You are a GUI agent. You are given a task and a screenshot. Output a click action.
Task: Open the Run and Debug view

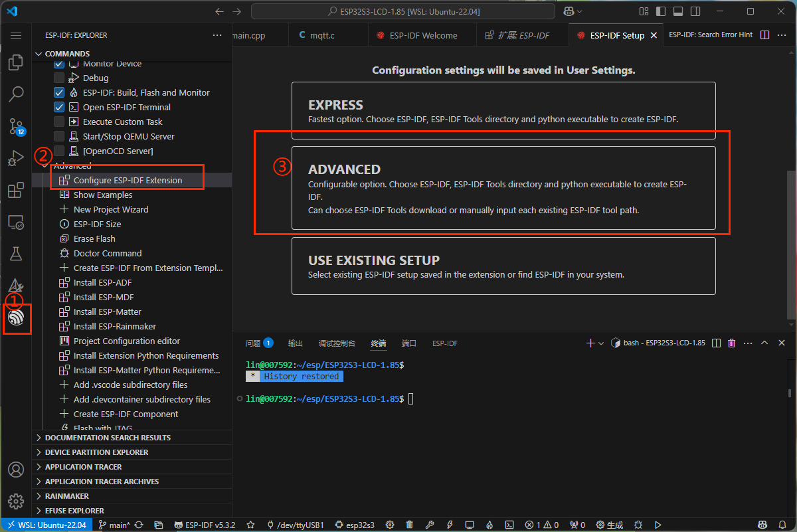point(16,158)
